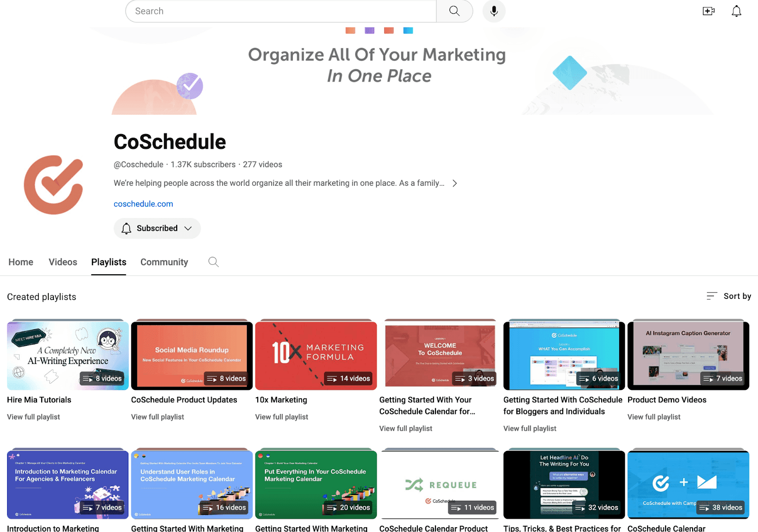This screenshot has width=758, height=532.
Task: Click the Product Demo Videos title
Action: [x=667, y=400]
